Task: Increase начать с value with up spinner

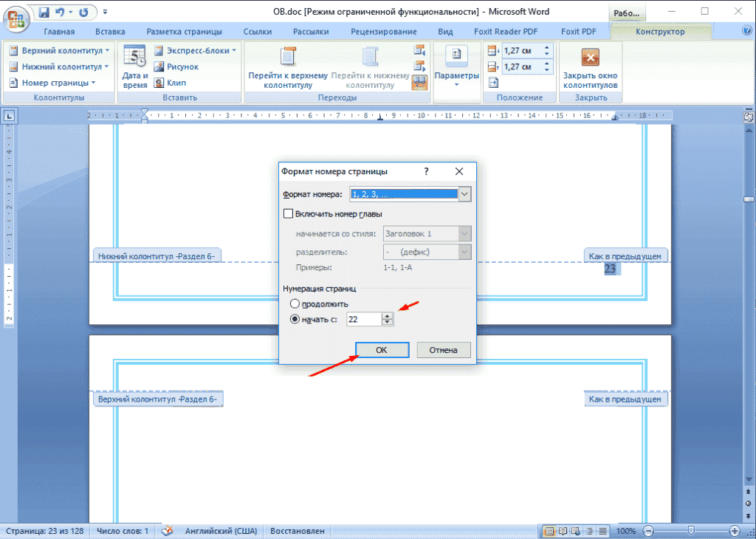Action: point(387,316)
